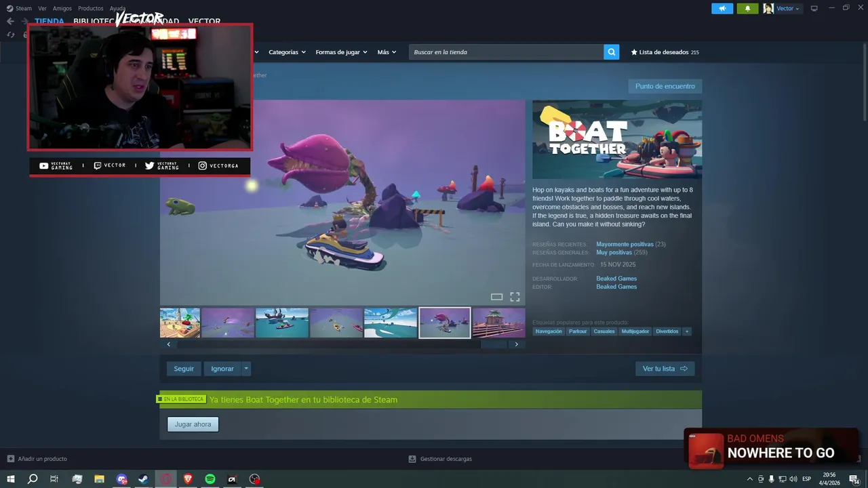Open the Mayormente positivas recent reviews link
This screenshot has height=488, width=868.
[x=625, y=244]
